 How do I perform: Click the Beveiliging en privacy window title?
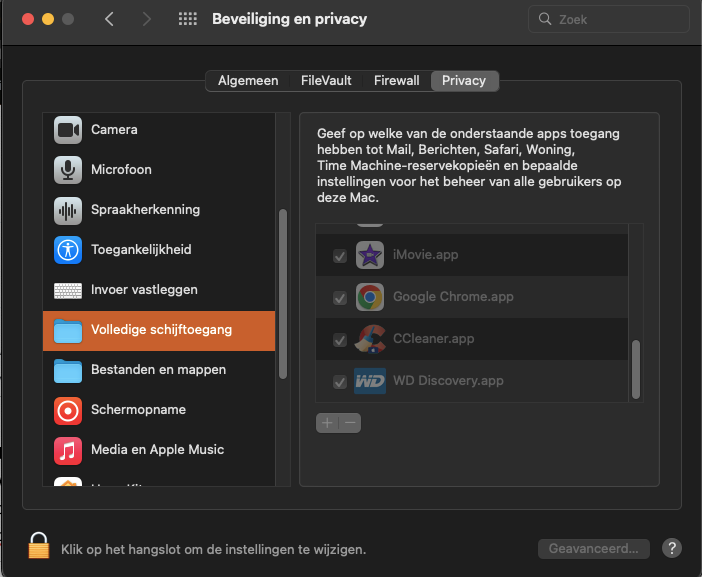click(x=289, y=19)
